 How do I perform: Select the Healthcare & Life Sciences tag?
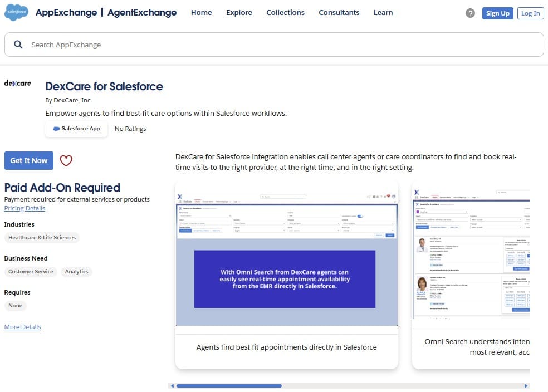coord(42,238)
